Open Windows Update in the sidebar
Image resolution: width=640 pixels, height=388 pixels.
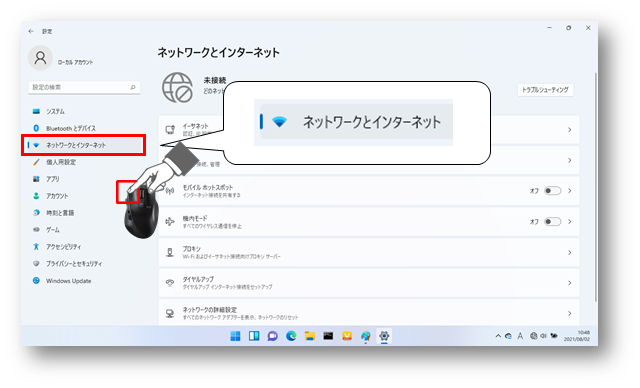tap(62, 281)
